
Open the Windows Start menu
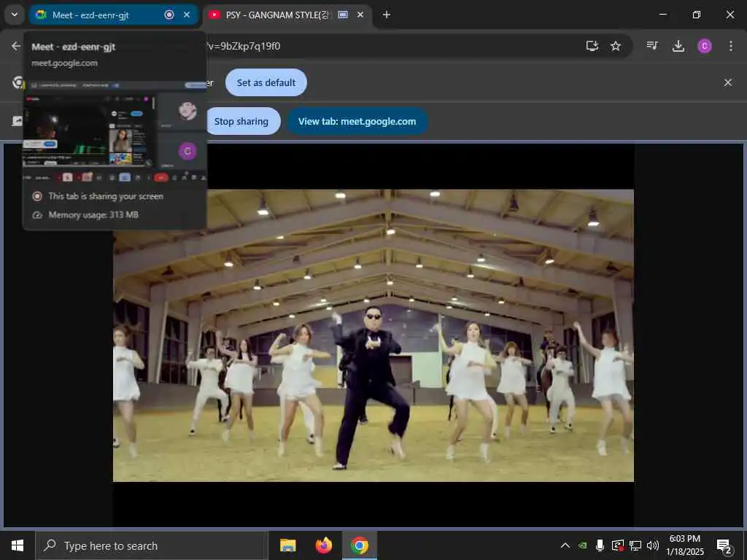[18, 545]
